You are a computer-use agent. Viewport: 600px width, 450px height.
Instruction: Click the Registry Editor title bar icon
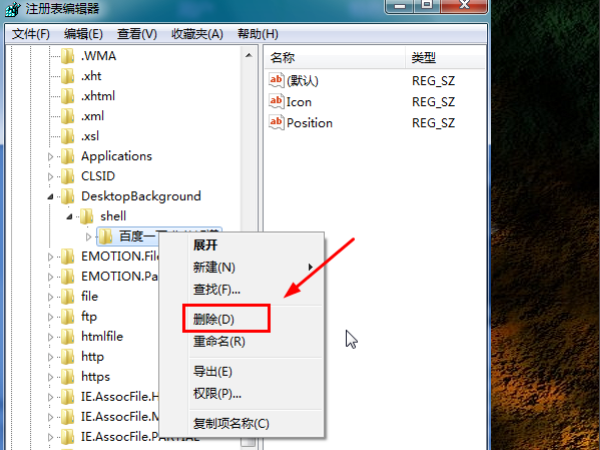[13, 8]
